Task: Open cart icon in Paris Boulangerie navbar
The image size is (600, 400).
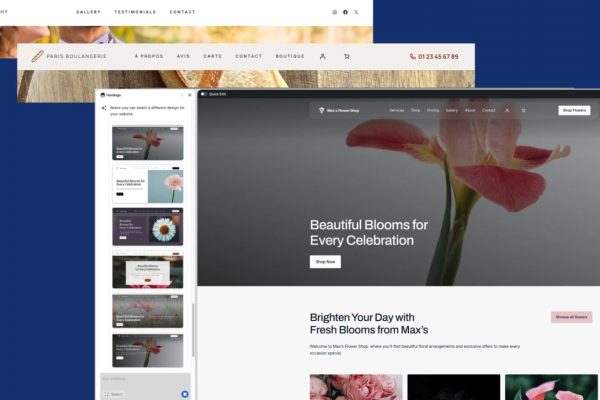Action: point(347,56)
